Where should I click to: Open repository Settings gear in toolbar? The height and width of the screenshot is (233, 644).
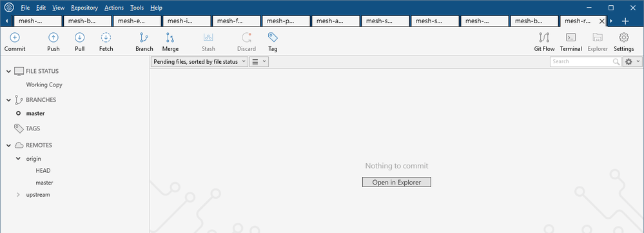[624, 38]
